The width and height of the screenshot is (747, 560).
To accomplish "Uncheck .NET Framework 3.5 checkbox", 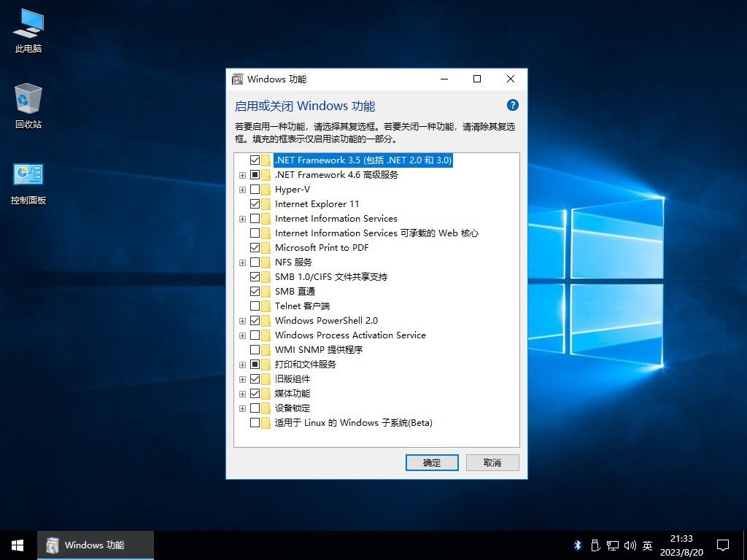I will coord(255,160).
